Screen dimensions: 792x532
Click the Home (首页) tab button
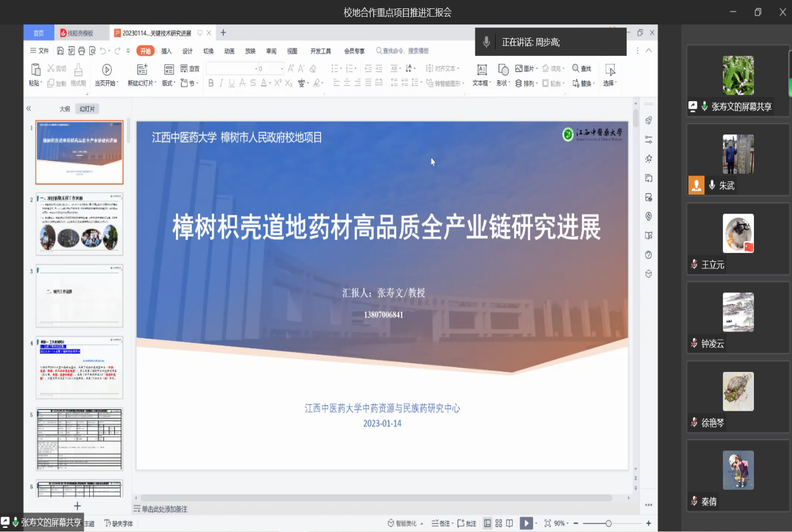click(39, 33)
